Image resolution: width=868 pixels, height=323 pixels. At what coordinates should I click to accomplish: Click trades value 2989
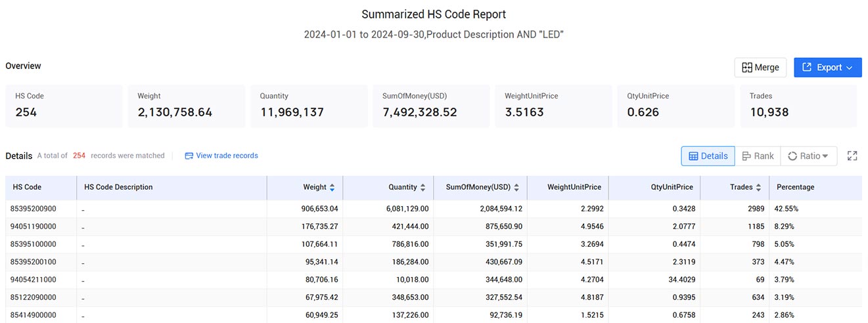(756, 209)
